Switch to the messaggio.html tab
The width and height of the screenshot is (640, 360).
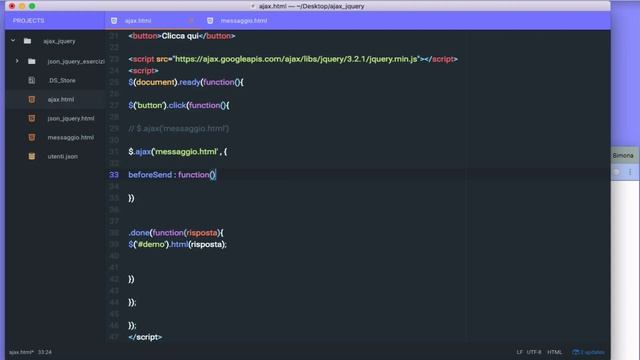click(244, 20)
